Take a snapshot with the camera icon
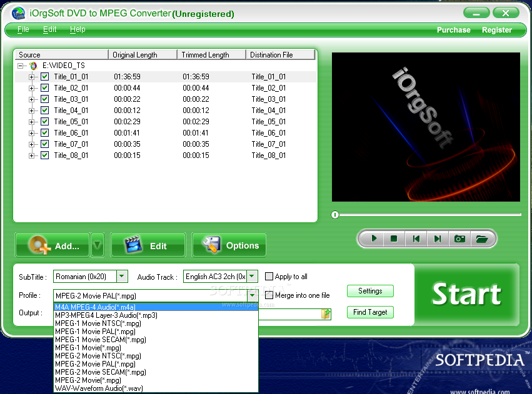 point(459,239)
